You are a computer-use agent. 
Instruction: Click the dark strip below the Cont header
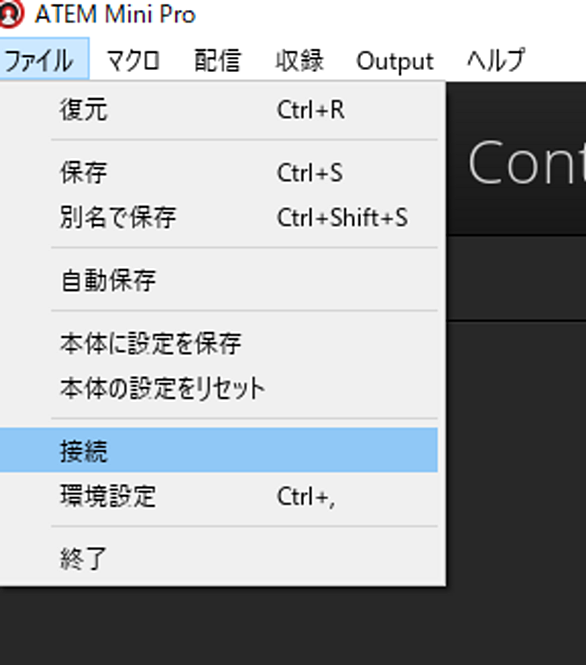pos(516,278)
